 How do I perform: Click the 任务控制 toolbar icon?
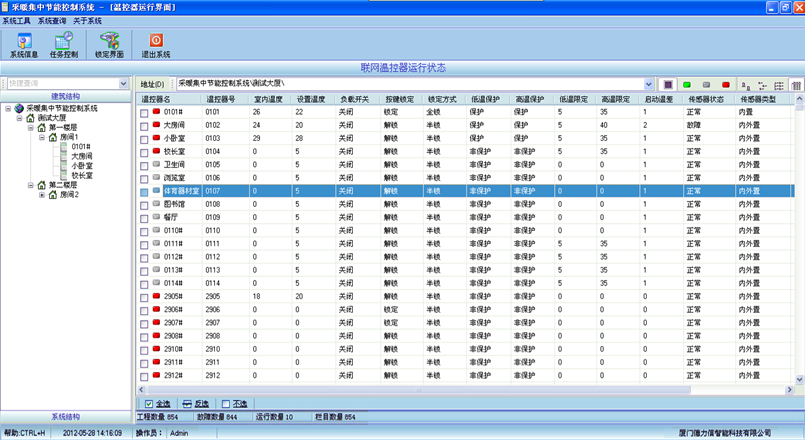tap(64, 45)
